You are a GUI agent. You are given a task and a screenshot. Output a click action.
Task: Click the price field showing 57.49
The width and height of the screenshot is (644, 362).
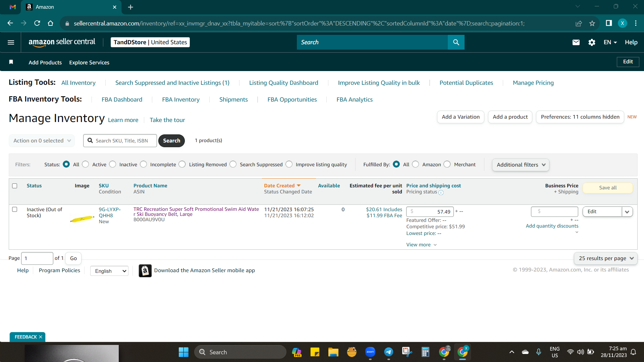(x=430, y=212)
